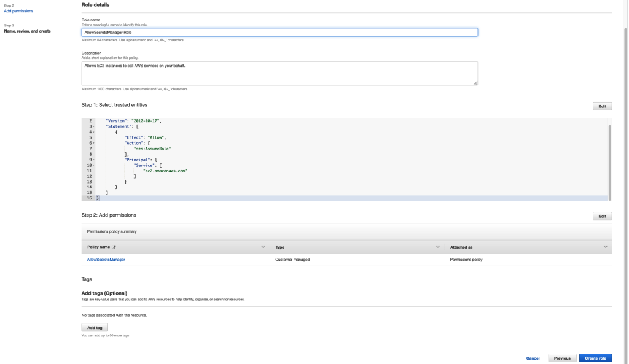Collapse the statement block on line 4
The width and height of the screenshot is (629, 364).
tap(93, 132)
